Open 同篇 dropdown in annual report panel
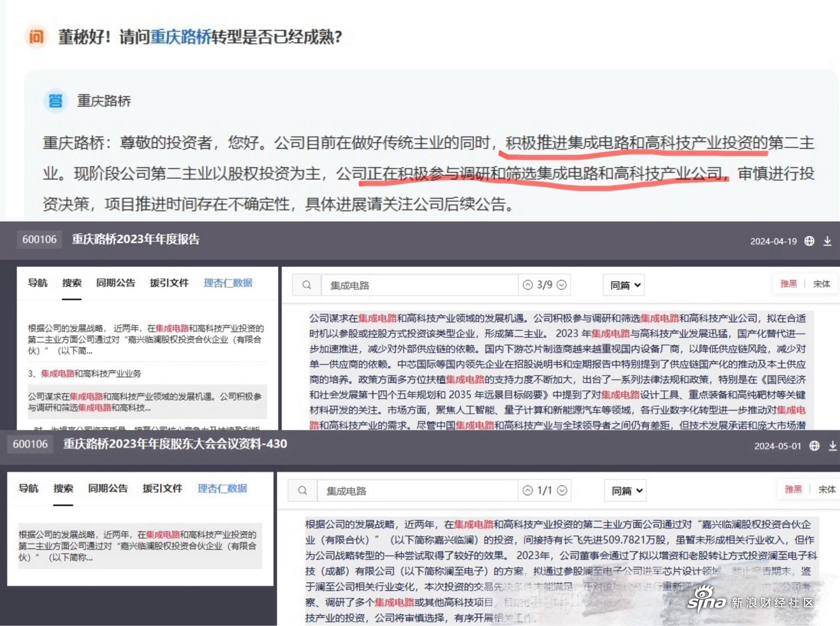The height and width of the screenshot is (626, 840). click(624, 285)
